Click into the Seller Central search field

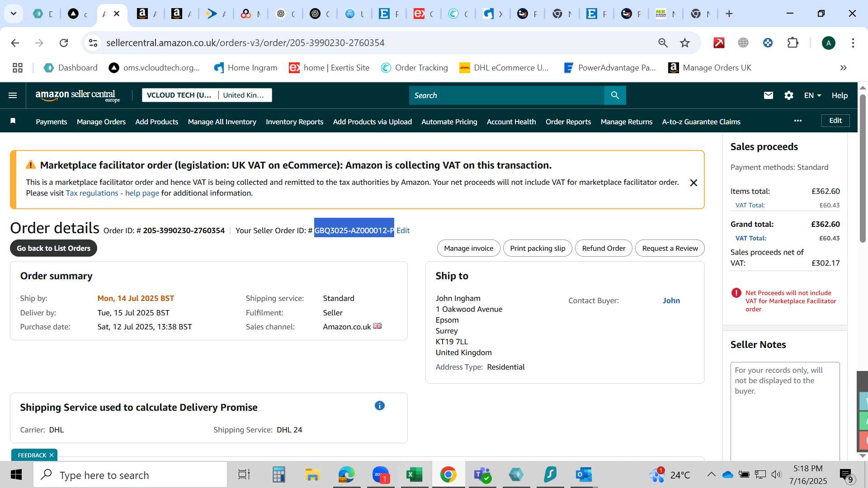pyautogui.click(x=506, y=95)
